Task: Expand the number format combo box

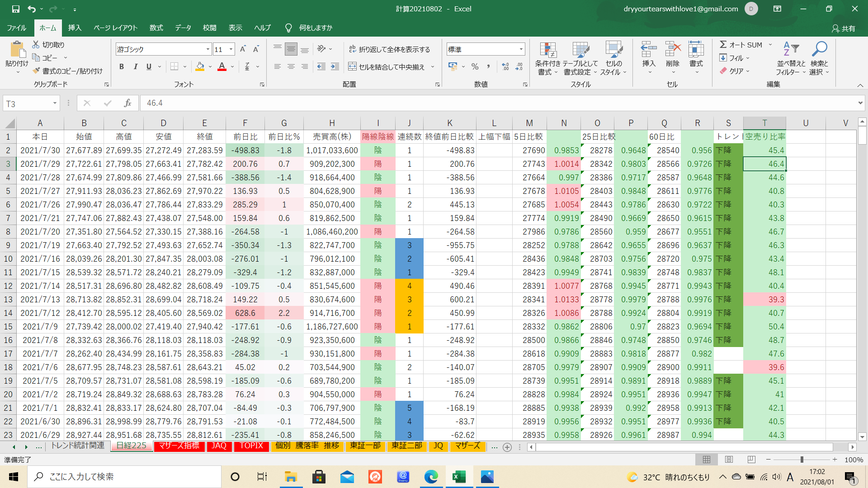Action: [x=521, y=49]
